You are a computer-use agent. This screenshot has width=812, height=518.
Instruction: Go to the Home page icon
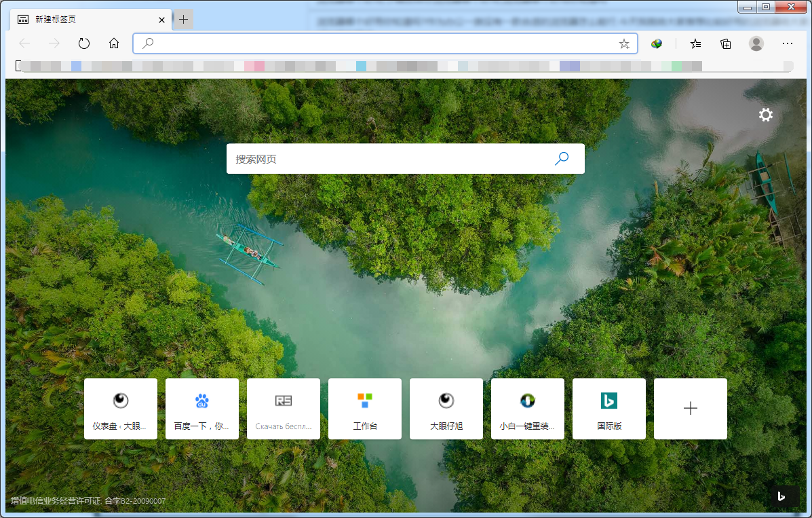click(x=114, y=43)
